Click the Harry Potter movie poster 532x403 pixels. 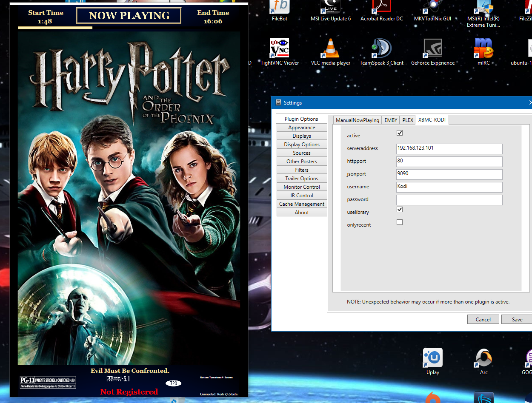point(129,198)
